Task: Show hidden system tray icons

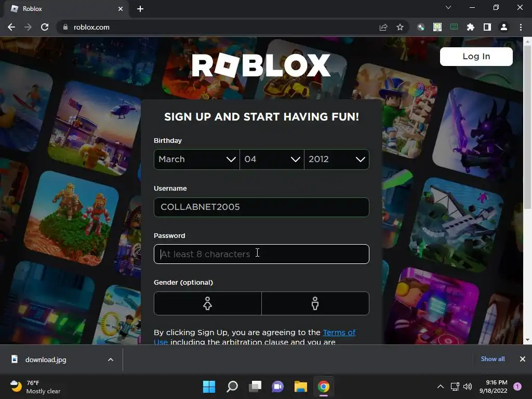Action: click(x=441, y=387)
